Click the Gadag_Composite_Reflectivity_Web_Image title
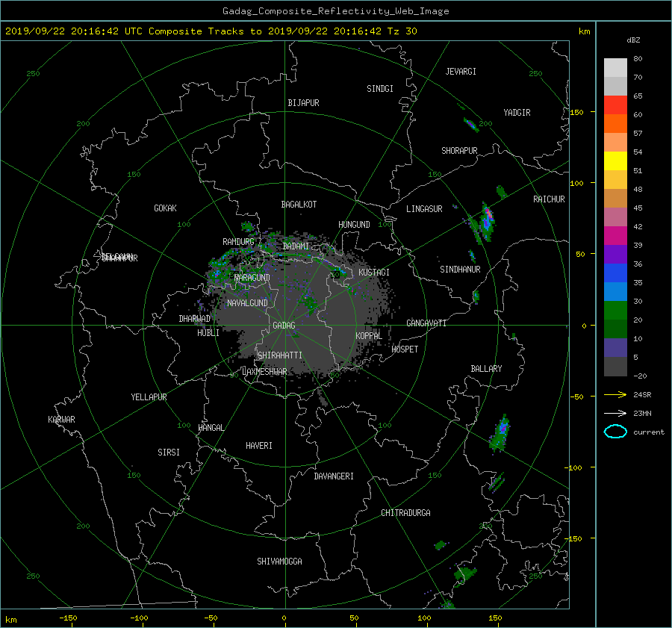 (335, 11)
